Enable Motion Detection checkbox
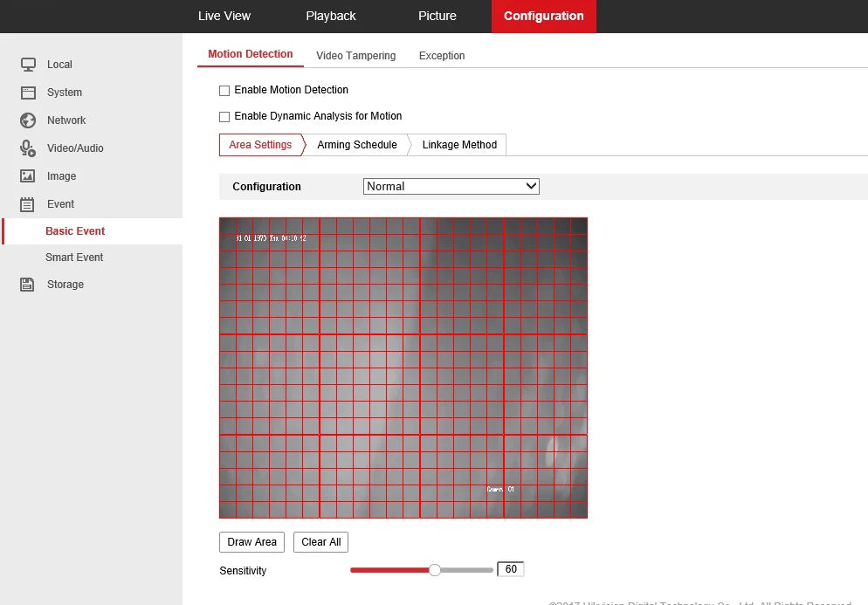The width and height of the screenshot is (868, 605). [x=224, y=90]
